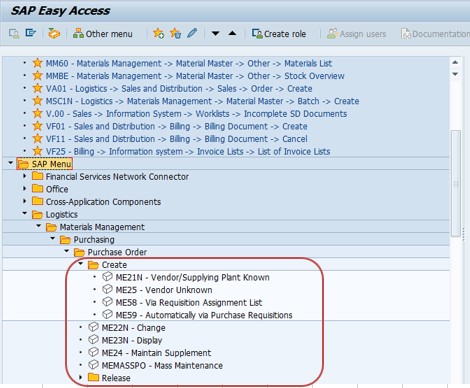Select the Office folder label
The width and height of the screenshot is (470, 388).
click(57, 189)
